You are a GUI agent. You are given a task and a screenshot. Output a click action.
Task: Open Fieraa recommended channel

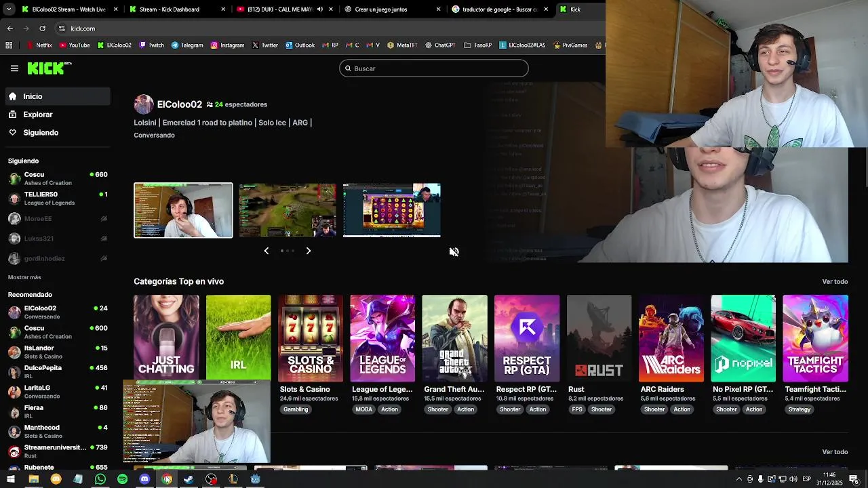point(58,411)
